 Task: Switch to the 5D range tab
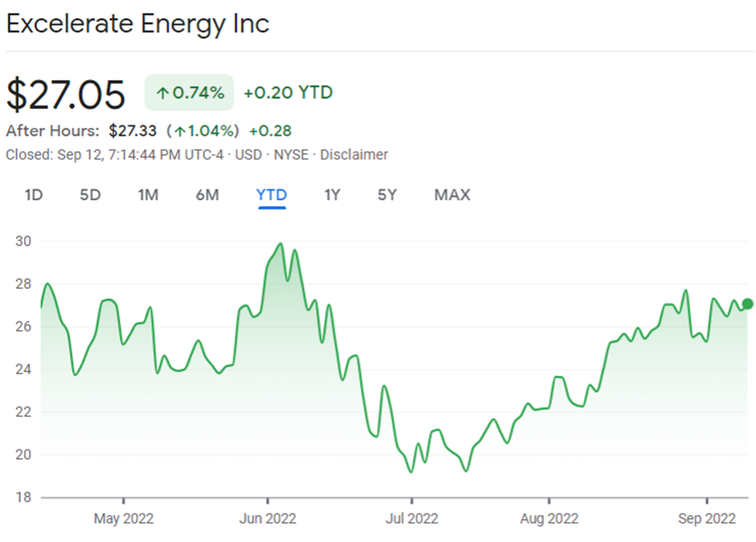click(x=90, y=195)
